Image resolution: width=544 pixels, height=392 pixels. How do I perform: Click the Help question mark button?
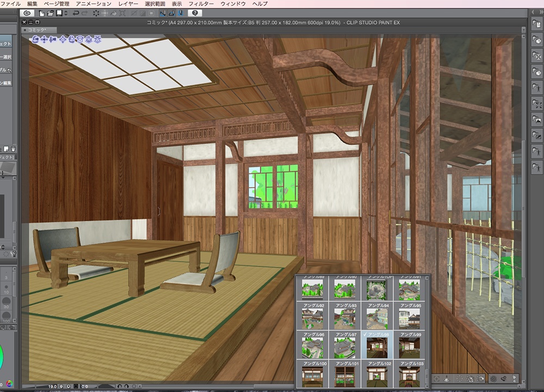pos(194,15)
